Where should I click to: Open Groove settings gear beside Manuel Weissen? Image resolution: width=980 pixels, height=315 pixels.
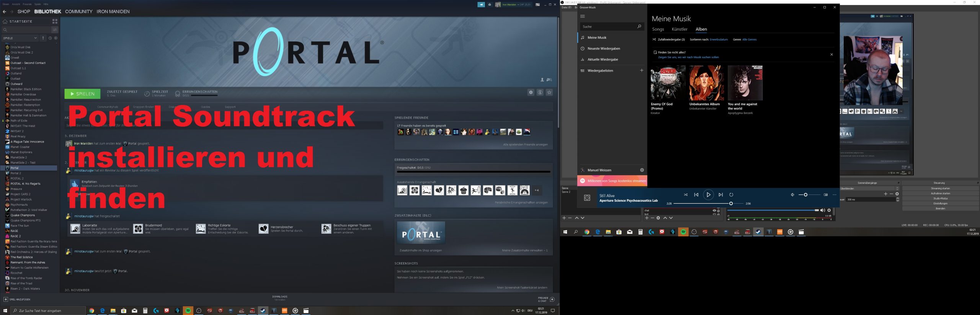pos(642,170)
